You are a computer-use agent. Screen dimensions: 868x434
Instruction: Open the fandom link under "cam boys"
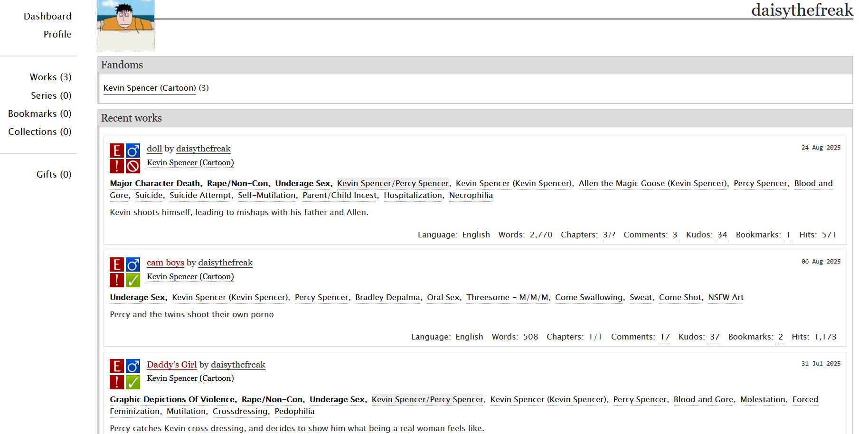(x=190, y=276)
